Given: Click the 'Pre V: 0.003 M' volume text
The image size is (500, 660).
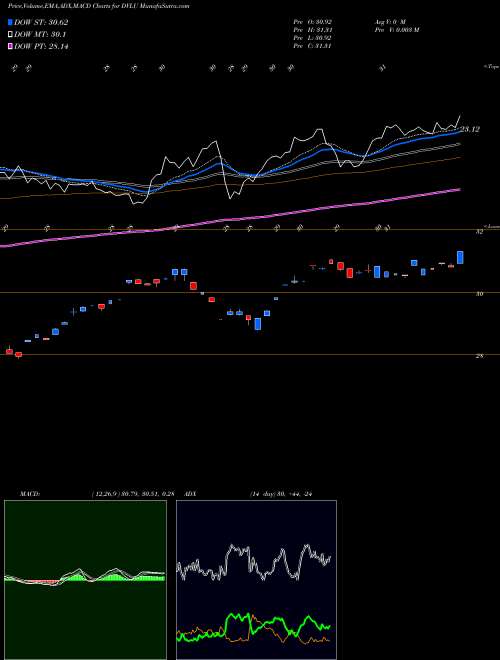Looking at the screenshot, I should 396,30.
